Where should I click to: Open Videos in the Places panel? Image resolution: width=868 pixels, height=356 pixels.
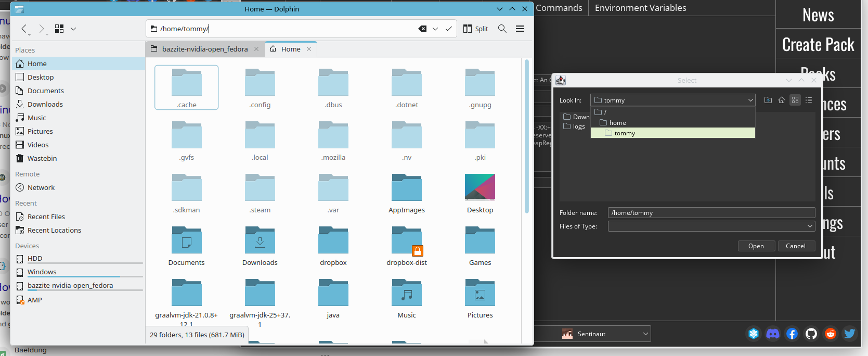tap(78, 145)
